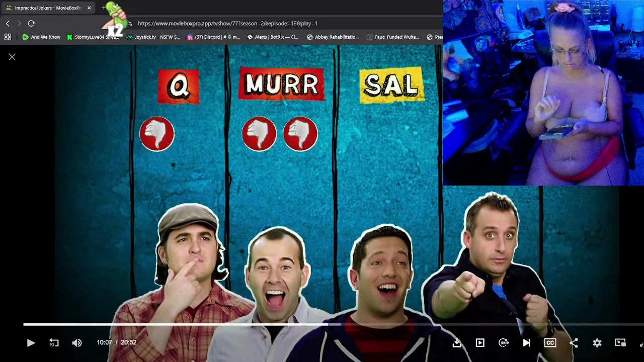The image size is (644, 362).
Task: Open the StormyLuve84 Stream bookmark
Action: tap(93, 37)
